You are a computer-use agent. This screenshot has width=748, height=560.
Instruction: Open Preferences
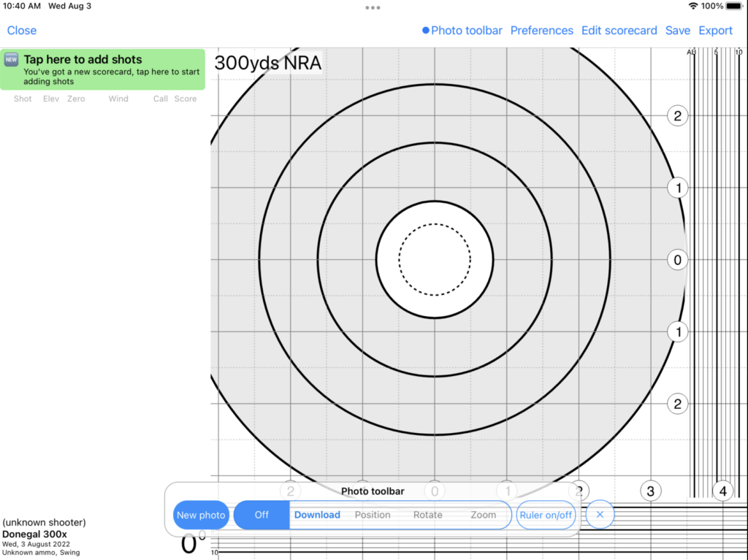coord(541,31)
